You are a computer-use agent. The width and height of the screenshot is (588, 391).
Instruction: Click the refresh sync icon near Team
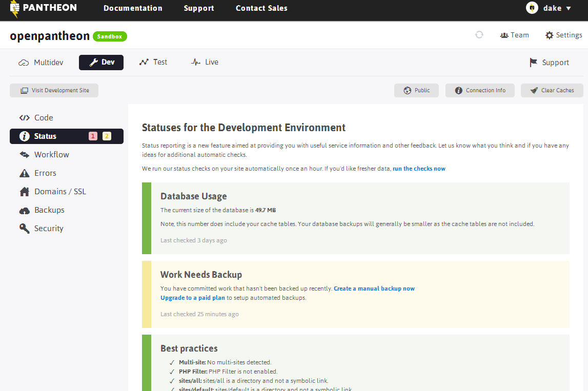click(479, 35)
